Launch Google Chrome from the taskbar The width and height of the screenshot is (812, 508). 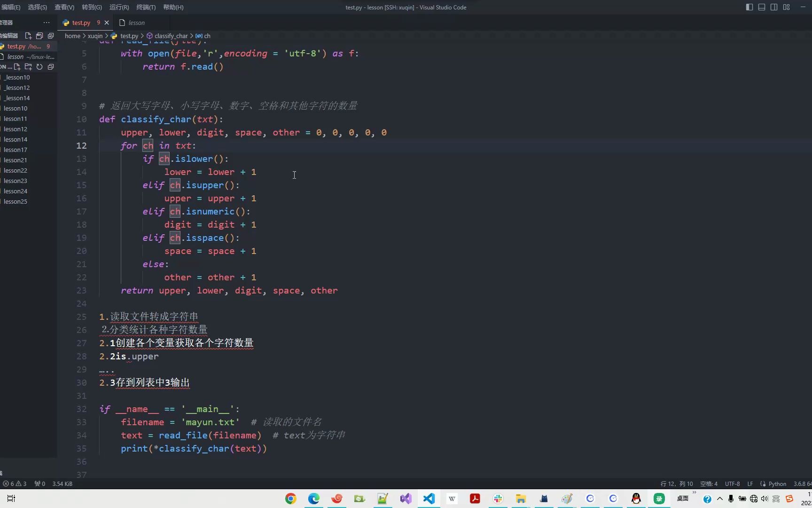(290, 499)
